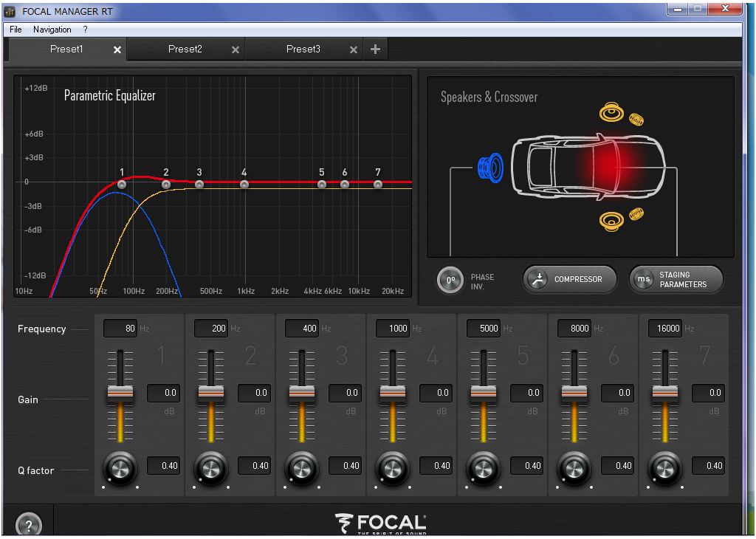Open Staging Parameters

tap(676, 279)
